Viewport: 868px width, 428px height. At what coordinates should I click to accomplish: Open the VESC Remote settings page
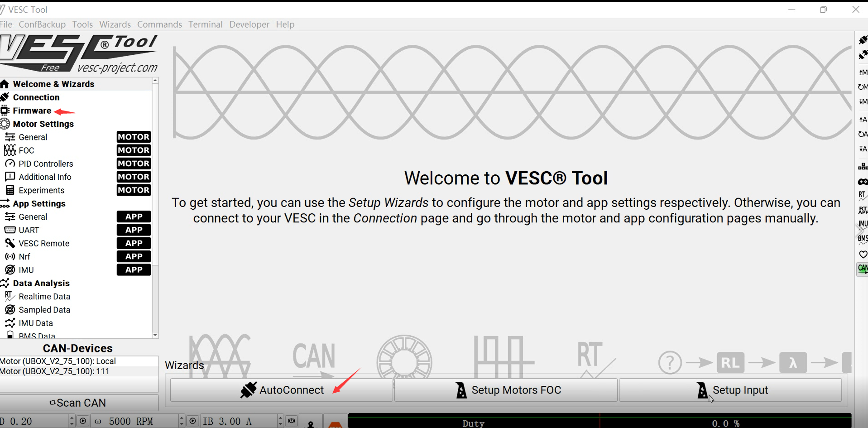(43, 243)
